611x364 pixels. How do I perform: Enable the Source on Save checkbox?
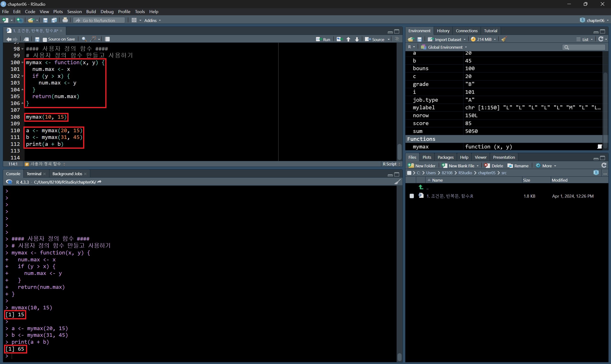45,39
